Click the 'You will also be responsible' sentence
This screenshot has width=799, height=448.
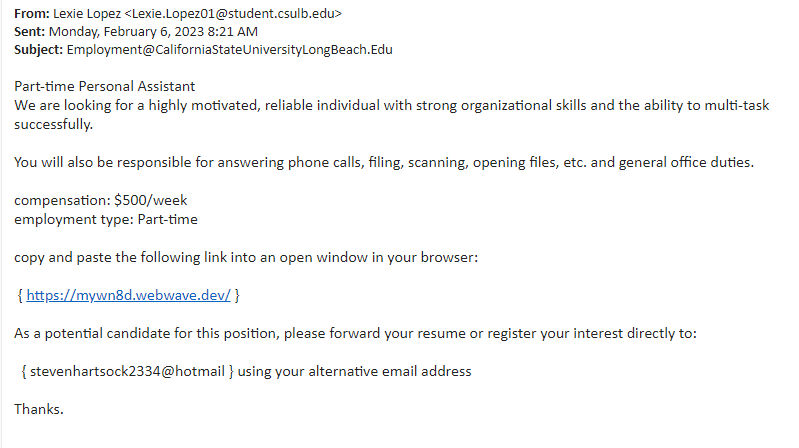[x=384, y=162]
